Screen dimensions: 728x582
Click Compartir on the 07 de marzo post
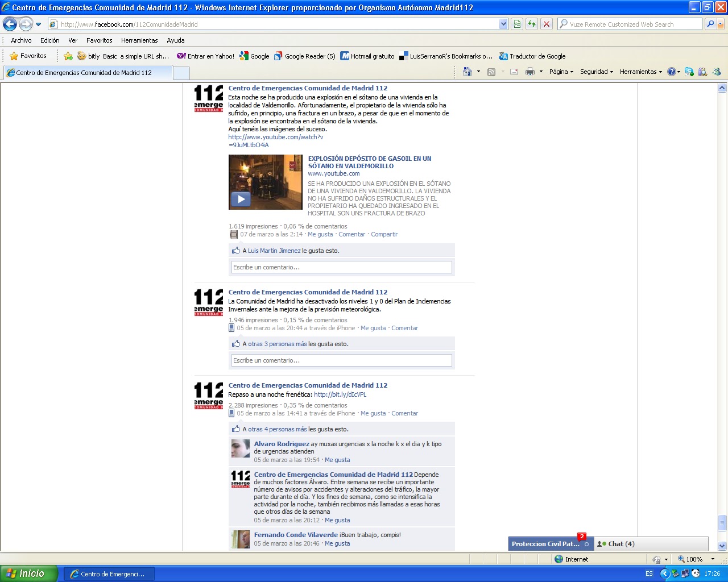(x=384, y=234)
